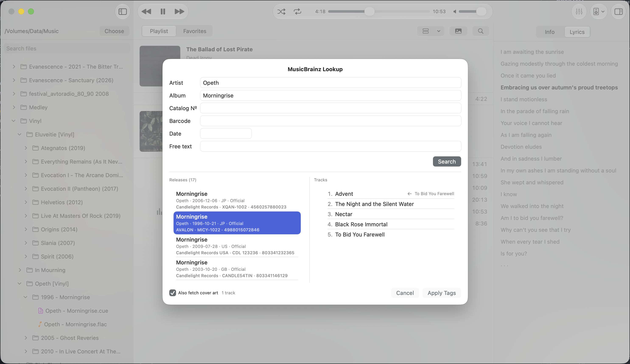
Task: Open the Info tab
Action: coord(549,32)
